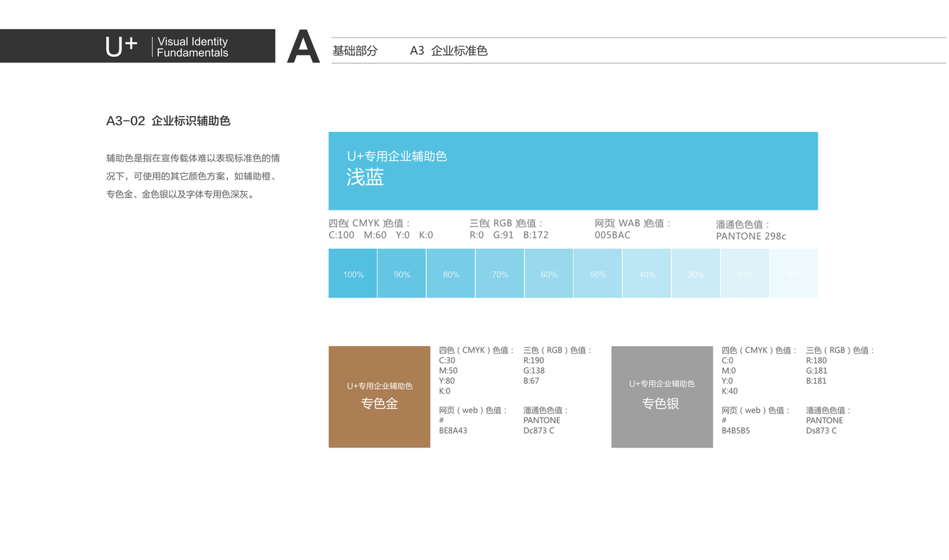Click the gold 'B:67' value
Image resolution: width=949 pixels, height=560 pixels.
531,381
